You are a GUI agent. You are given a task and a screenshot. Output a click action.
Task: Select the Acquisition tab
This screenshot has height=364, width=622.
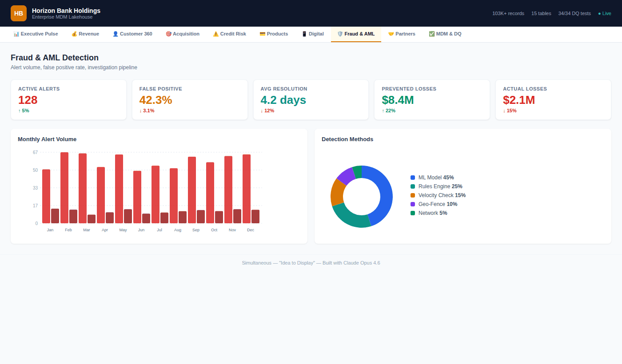tap(182, 34)
